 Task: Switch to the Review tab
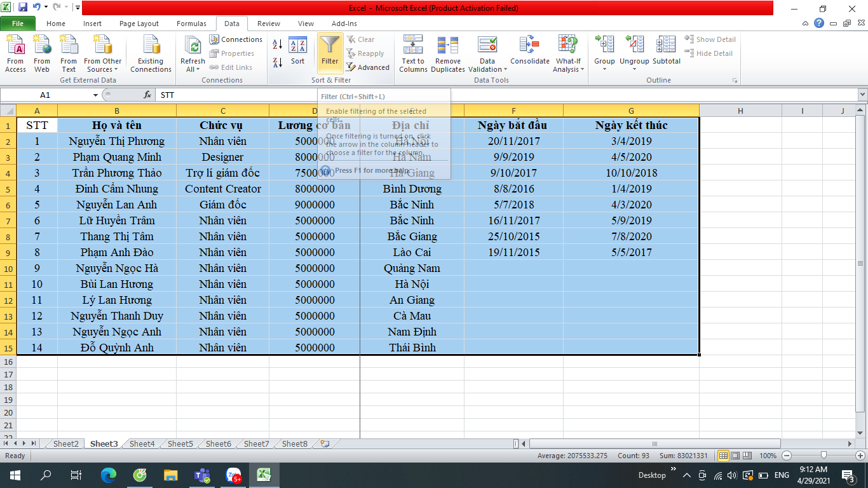point(269,24)
